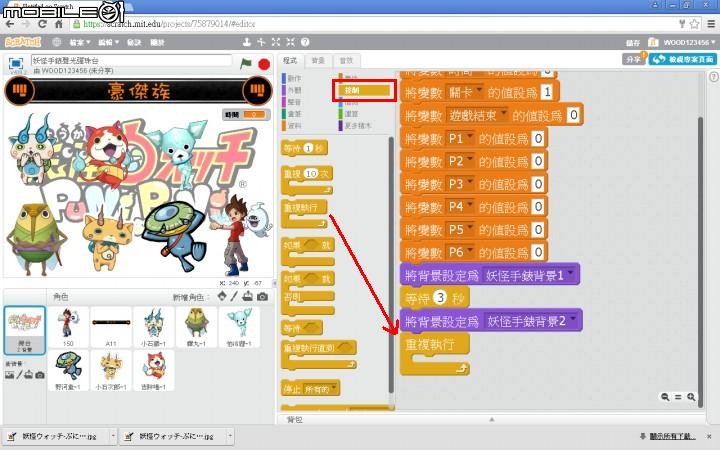Select the Delete scissors tool in top toolbar
The width and height of the screenshot is (720, 450).
click(261, 42)
